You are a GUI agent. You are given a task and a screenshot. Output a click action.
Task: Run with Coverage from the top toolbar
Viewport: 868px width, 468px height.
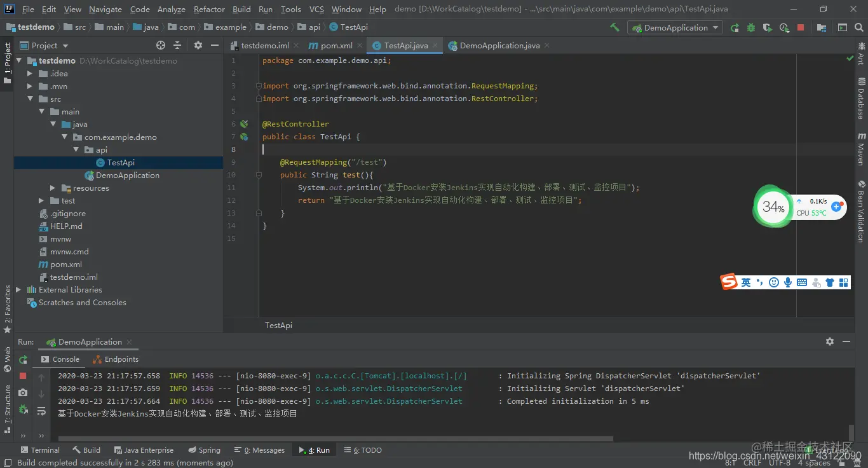[768, 27]
